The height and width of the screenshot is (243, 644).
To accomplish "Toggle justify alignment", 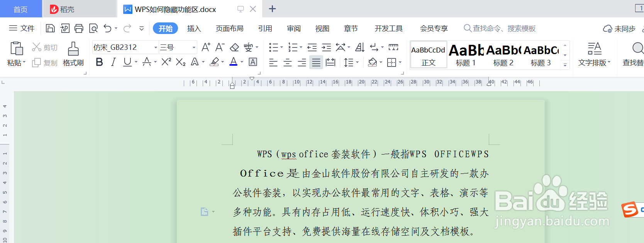I will tap(316, 62).
